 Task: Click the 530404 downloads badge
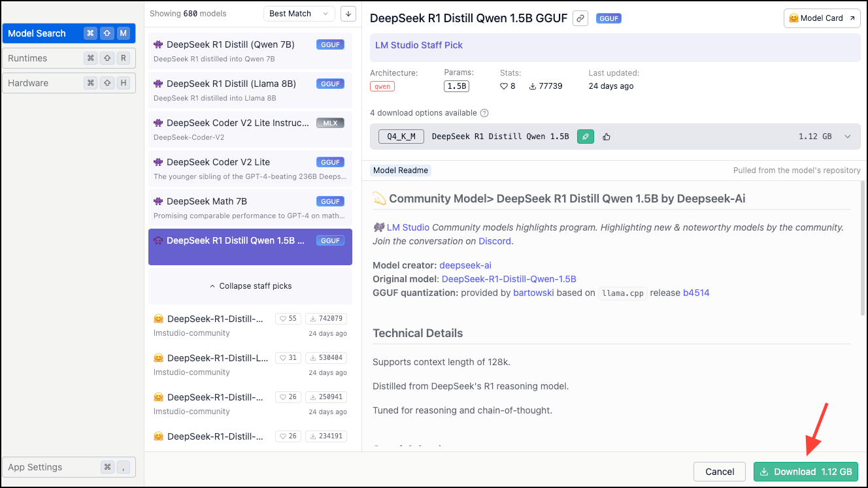tap(326, 358)
